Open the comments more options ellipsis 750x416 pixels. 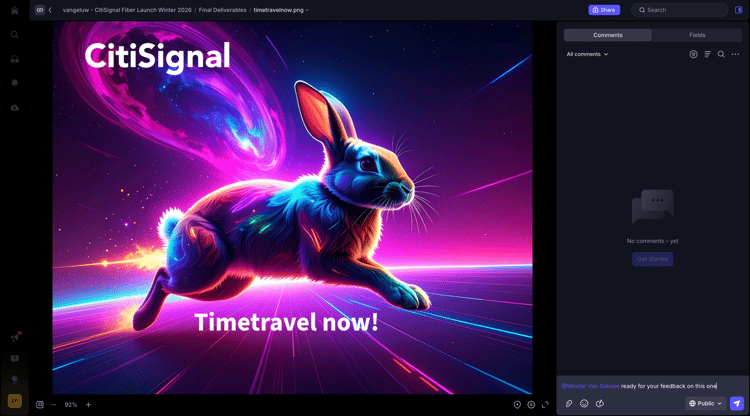(x=735, y=55)
